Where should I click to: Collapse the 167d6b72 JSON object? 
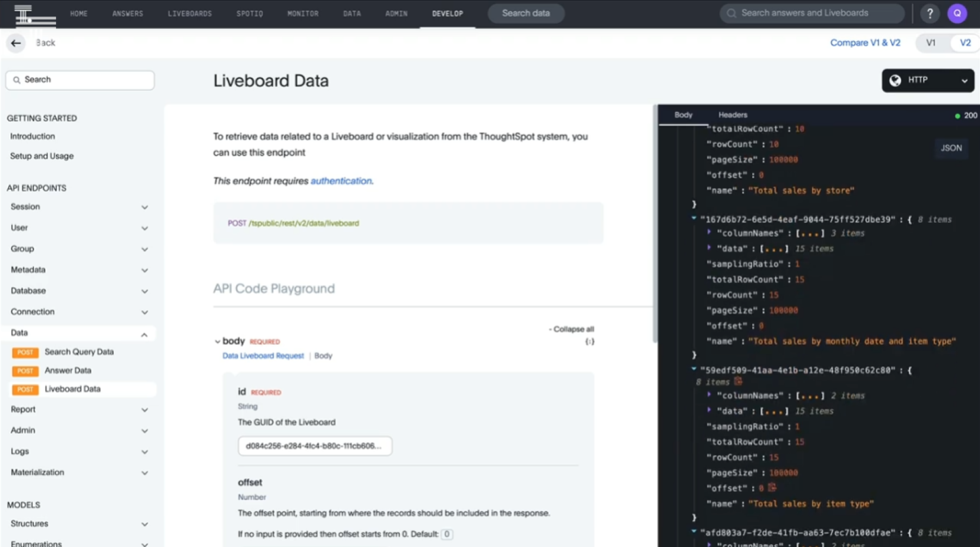694,218
